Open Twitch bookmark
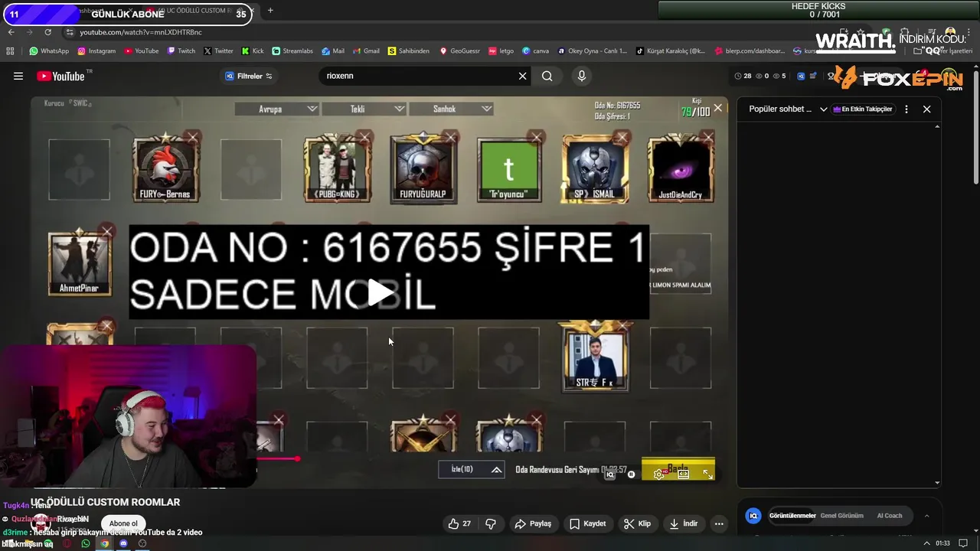This screenshot has width=980, height=551. point(181,51)
